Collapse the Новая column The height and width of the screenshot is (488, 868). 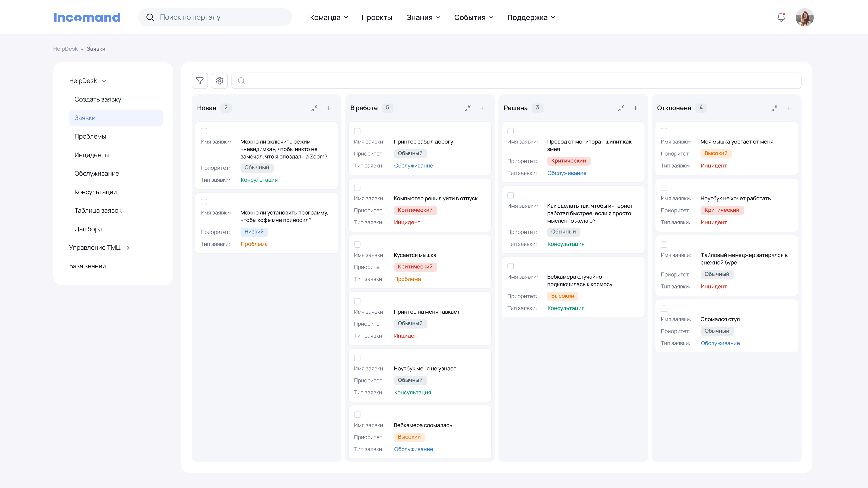[314, 108]
